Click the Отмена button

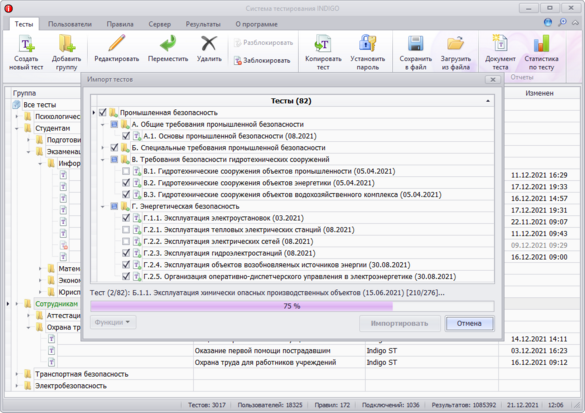click(469, 323)
